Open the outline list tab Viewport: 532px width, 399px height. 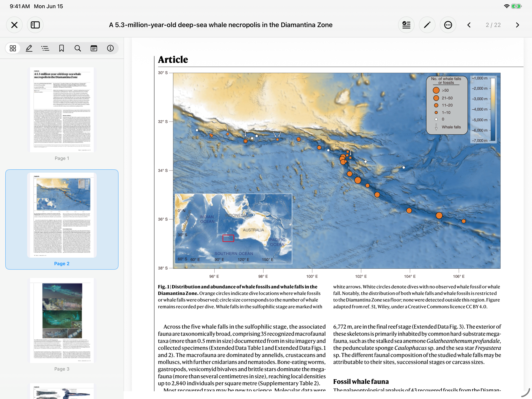click(x=45, y=48)
